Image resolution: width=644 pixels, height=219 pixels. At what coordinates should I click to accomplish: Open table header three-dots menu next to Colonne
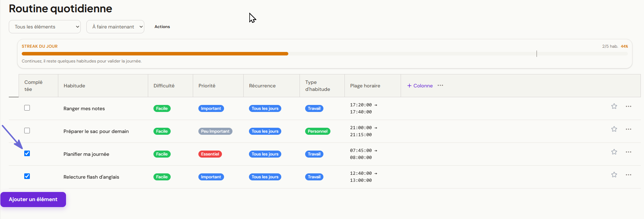coord(440,85)
